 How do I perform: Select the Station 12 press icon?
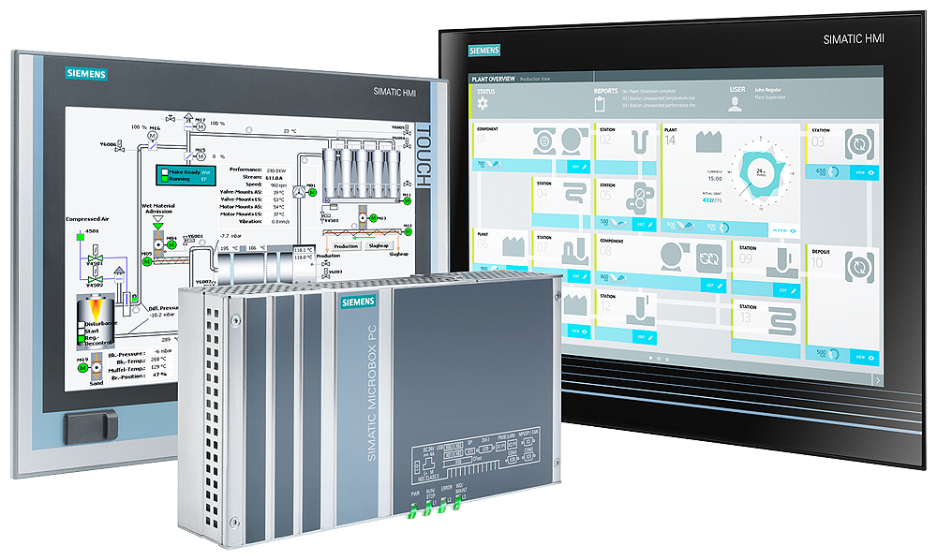[641, 311]
